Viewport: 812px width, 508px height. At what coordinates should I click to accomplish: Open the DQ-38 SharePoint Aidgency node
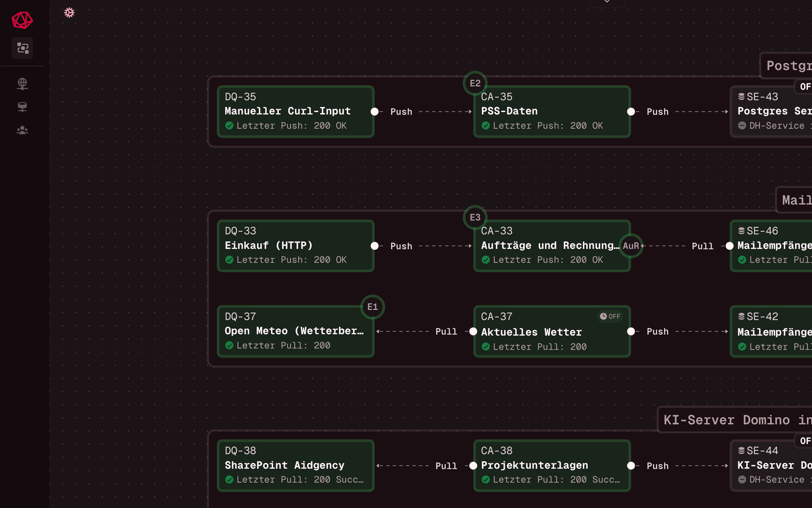(x=295, y=466)
